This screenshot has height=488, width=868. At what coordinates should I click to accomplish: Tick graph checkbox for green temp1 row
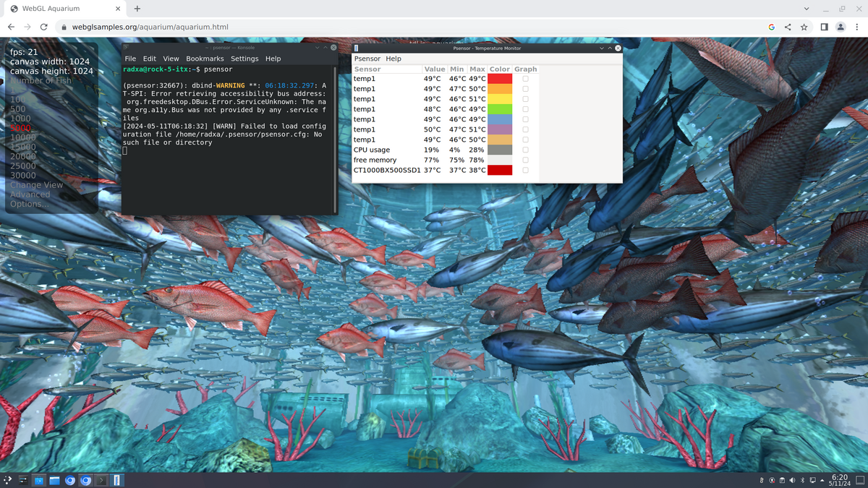click(526, 109)
